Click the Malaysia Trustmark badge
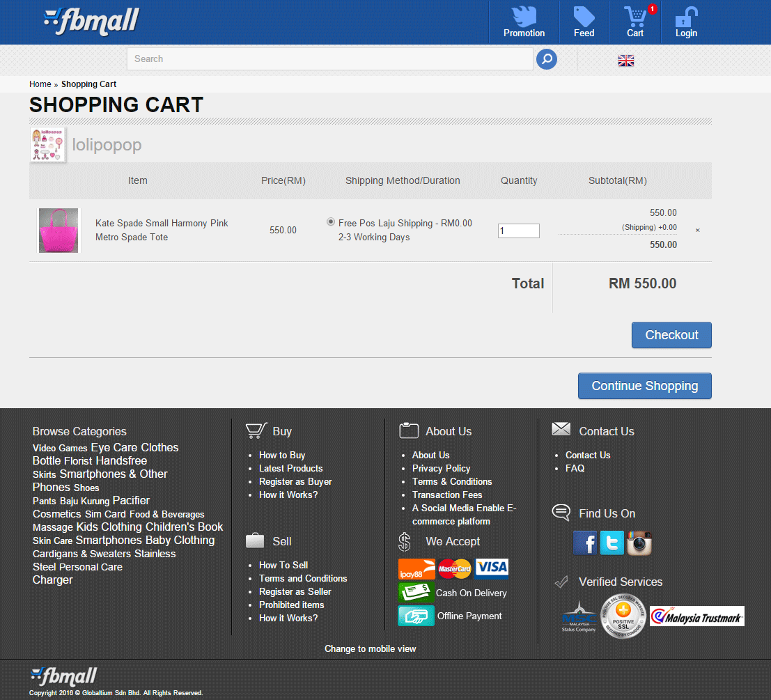Screen dimensions: 771x700 [697, 616]
